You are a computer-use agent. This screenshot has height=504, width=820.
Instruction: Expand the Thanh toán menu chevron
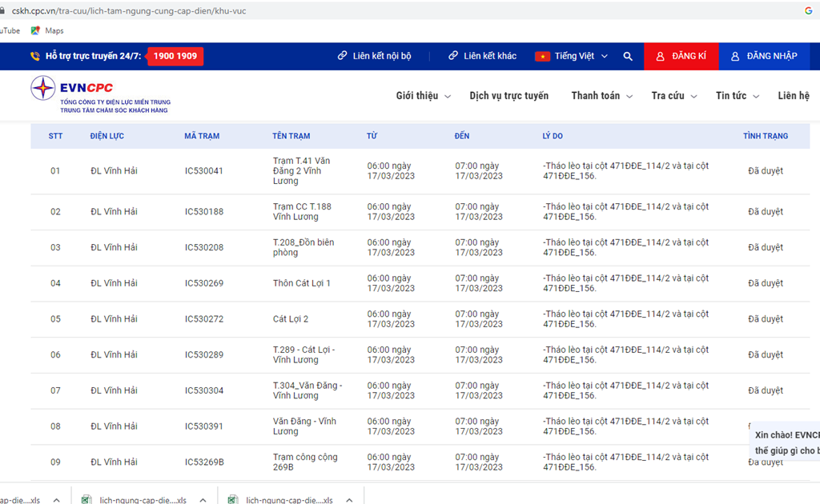point(629,97)
